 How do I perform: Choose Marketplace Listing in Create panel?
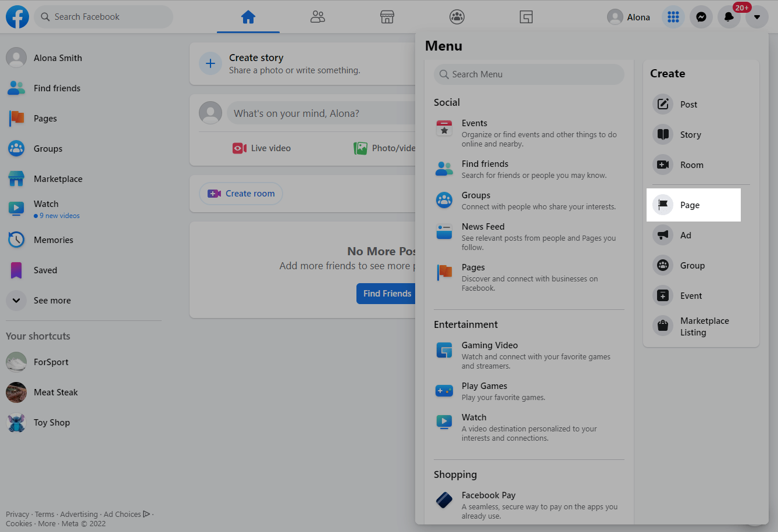click(704, 327)
